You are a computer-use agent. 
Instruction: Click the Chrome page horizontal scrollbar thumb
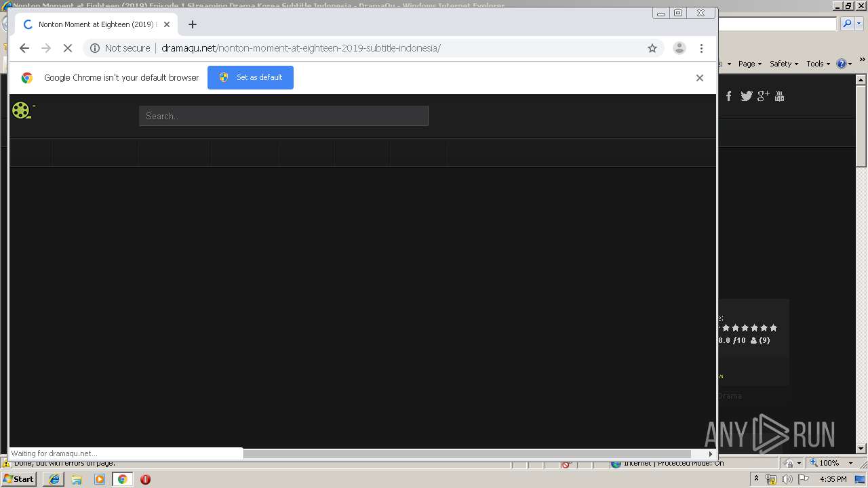coord(467,453)
